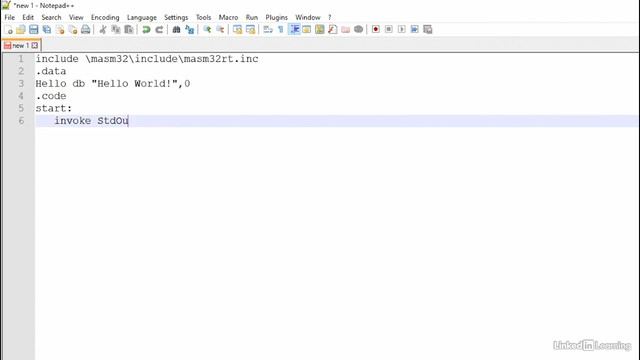Viewport: 640px width, 360px height.
Task: Click the Paste toolbar icon
Action: click(129, 29)
